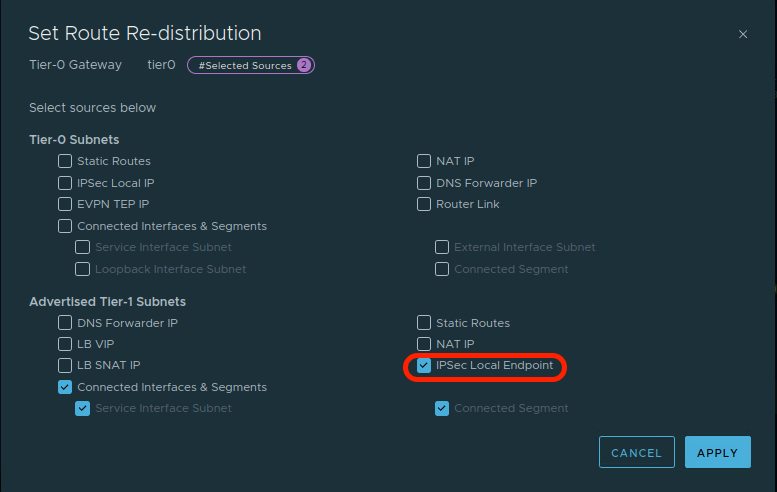The height and width of the screenshot is (492, 777).
Task: Toggle the Loopback Interface Subnet checkbox
Action: point(83,269)
